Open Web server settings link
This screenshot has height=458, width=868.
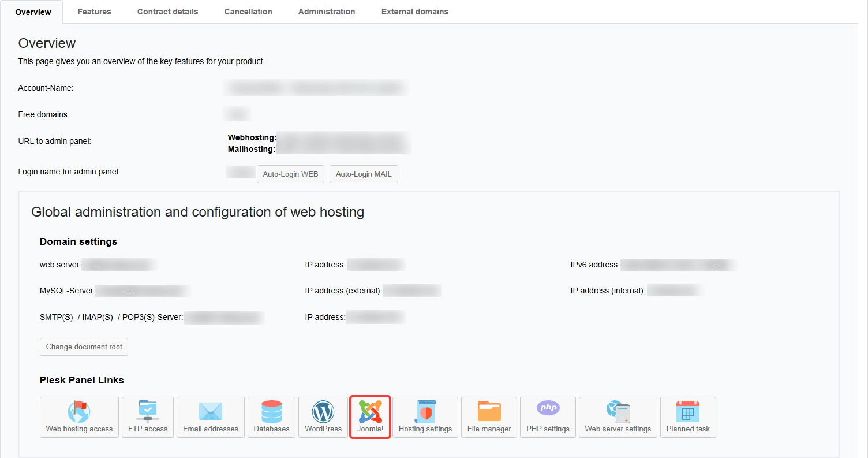[x=618, y=417]
